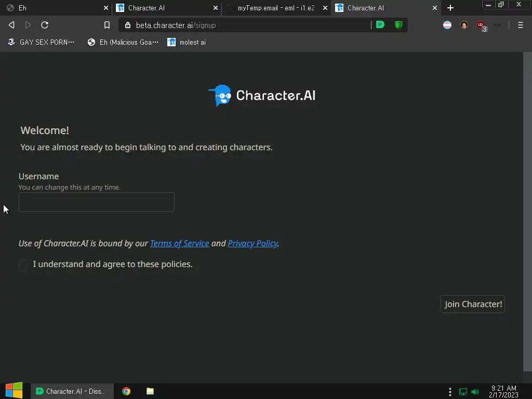Open the profile avatar extension icon

464,25
